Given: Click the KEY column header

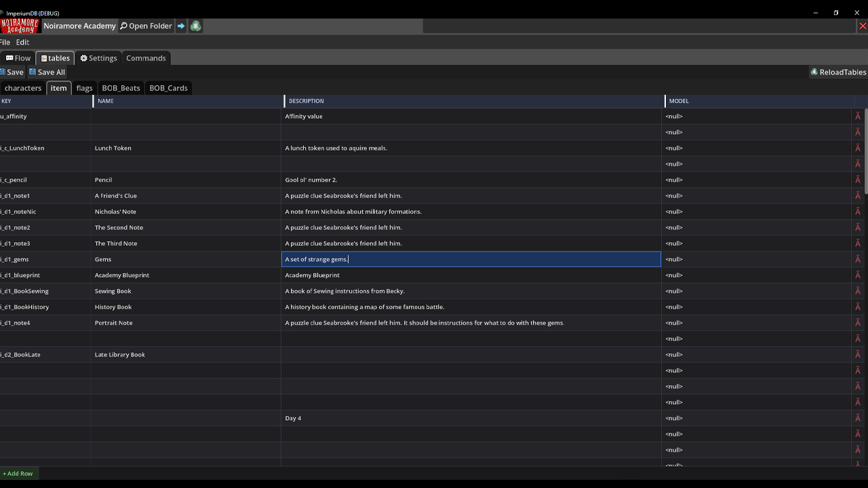Looking at the screenshot, I should pos(46,101).
